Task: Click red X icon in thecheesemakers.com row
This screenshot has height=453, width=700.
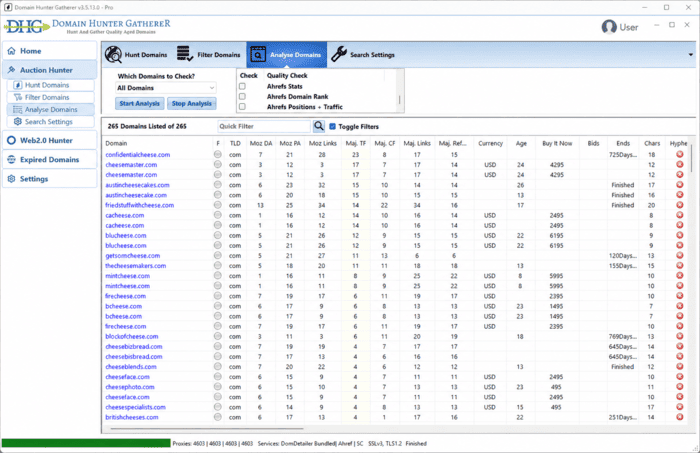Action: point(679,266)
